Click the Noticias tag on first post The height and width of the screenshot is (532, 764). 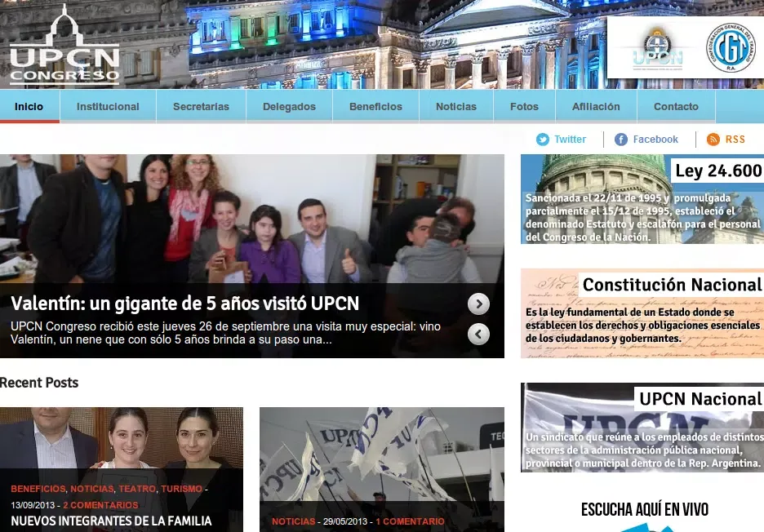tap(91, 489)
